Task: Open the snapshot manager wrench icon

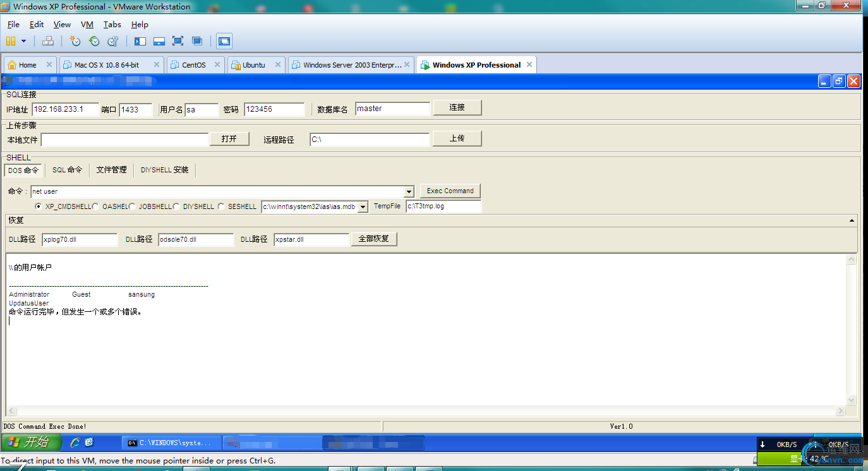Action: point(113,41)
